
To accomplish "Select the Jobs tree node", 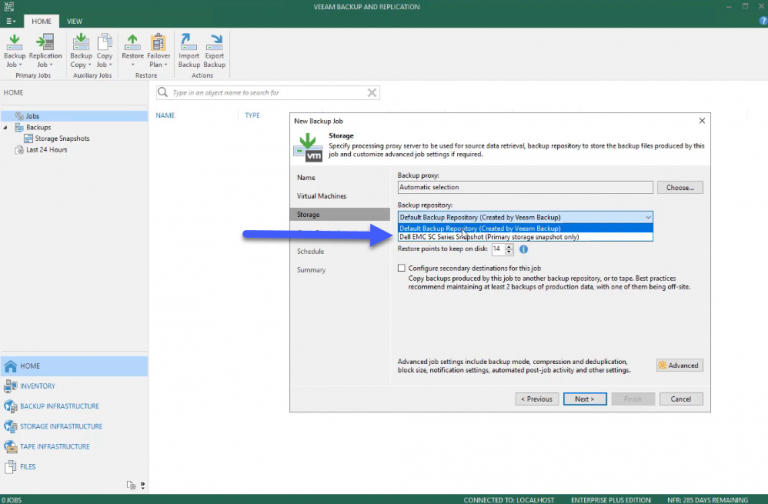I will tap(74, 116).
